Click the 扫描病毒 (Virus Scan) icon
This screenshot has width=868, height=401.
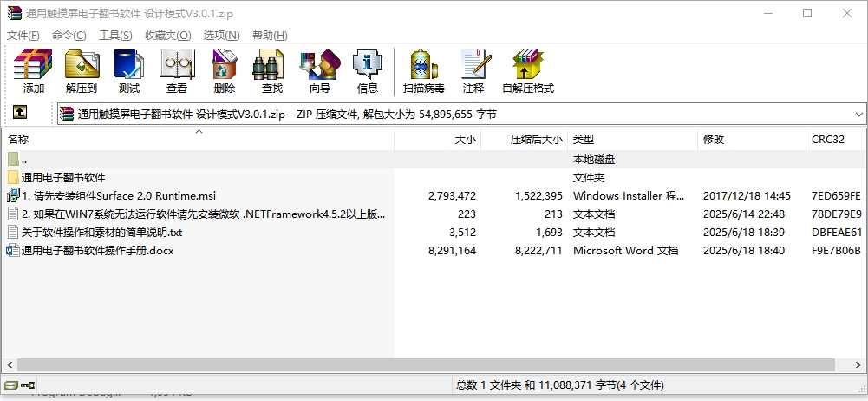pos(423,65)
